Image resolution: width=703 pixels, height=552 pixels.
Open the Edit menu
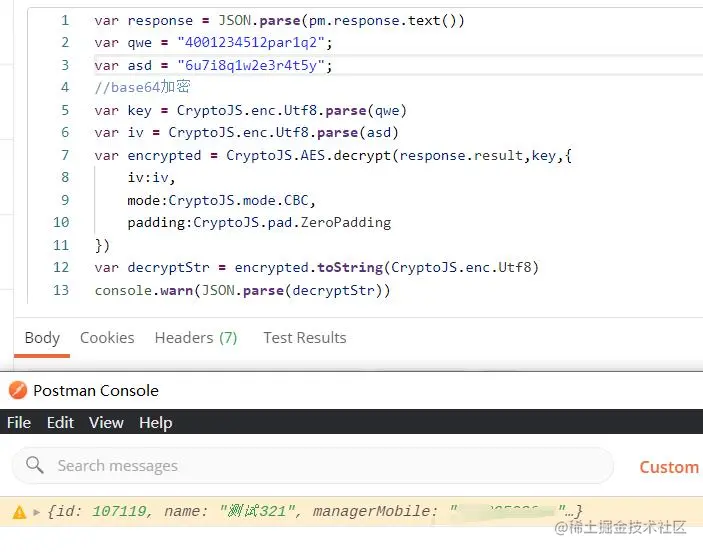coord(60,422)
